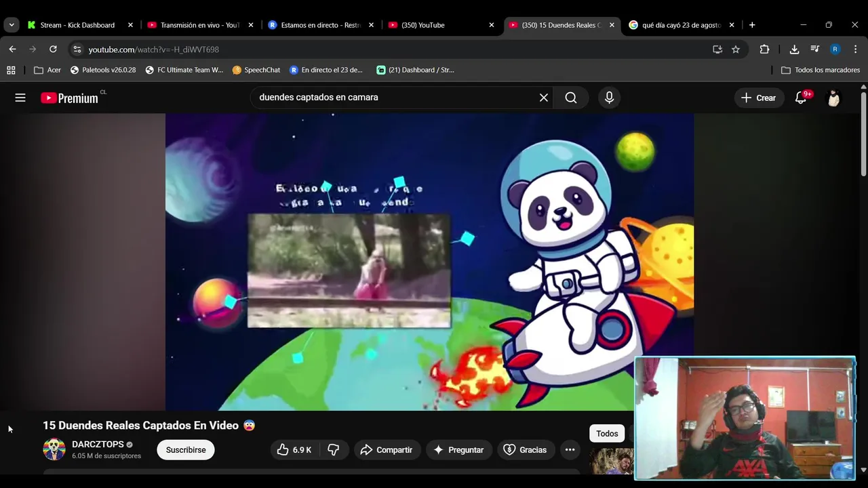Open Paletools v26.0.28 bookmark
This screenshot has height=488, width=868.
[x=103, y=70]
